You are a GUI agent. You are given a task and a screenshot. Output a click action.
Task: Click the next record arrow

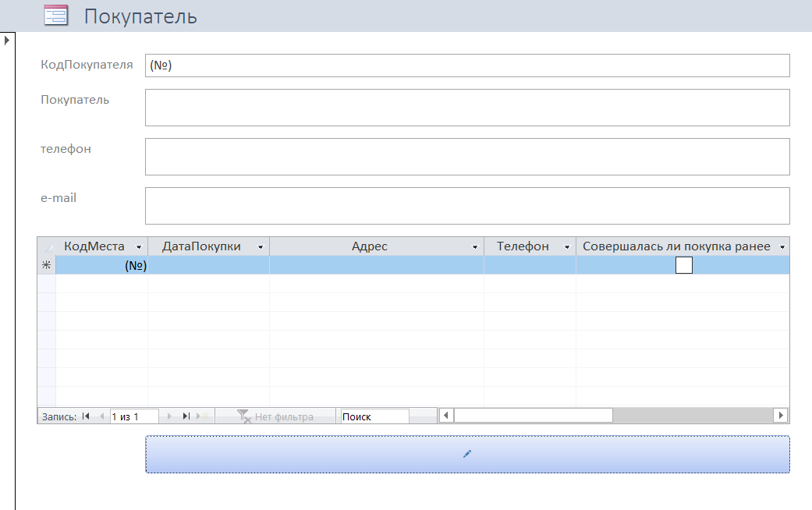[x=172, y=416]
